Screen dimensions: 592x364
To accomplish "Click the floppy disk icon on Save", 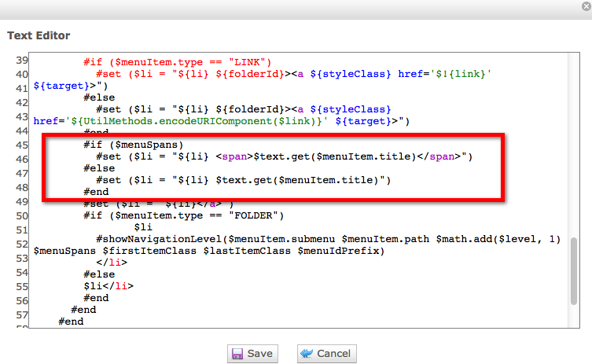I will click(x=237, y=354).
